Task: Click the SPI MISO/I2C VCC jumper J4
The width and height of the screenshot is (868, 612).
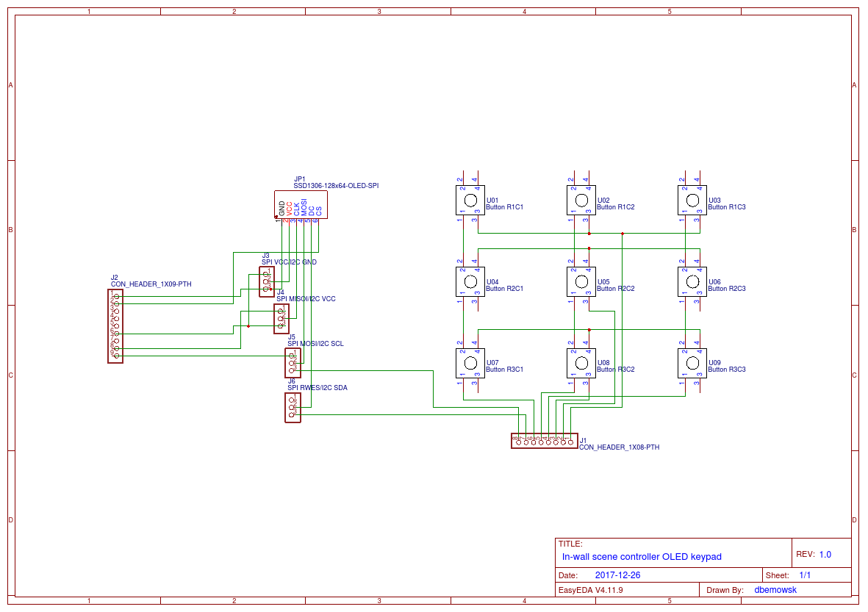Action: (281, 317)
